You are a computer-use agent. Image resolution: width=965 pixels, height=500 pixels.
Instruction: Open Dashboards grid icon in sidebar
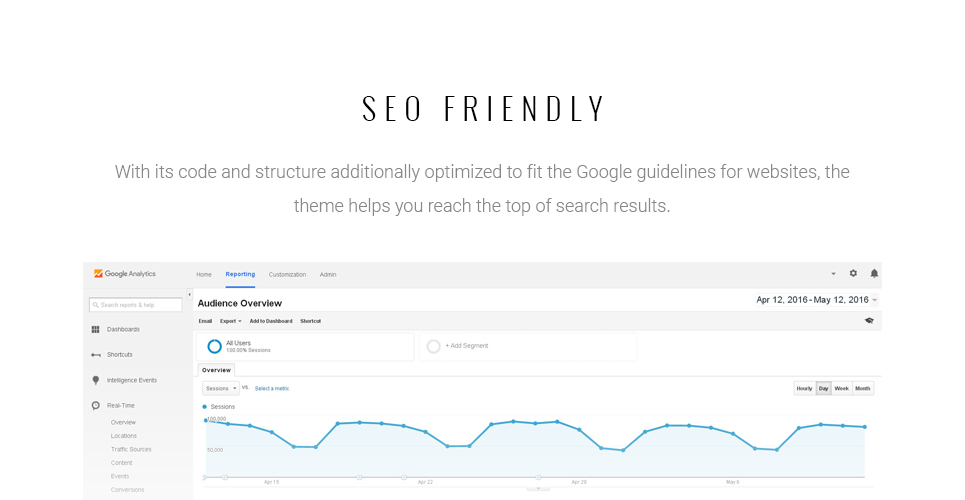tap(95, 329)
